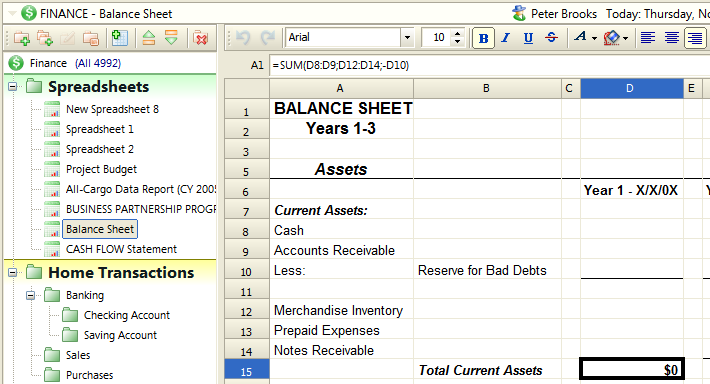
Task: Click the A1 cell reference box
Action: (256, 65)
